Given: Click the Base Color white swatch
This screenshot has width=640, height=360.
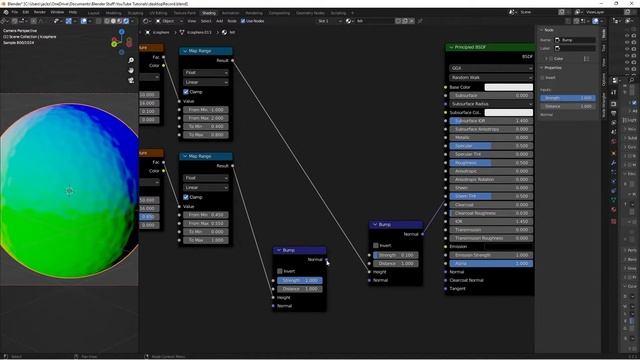Looking at the screenshot, I should pyautogui.click(x=509, y=87).
